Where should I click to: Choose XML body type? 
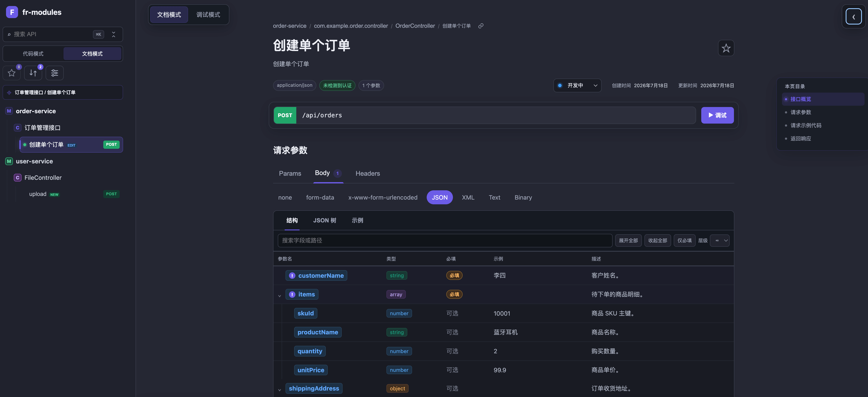coord(468,197)
